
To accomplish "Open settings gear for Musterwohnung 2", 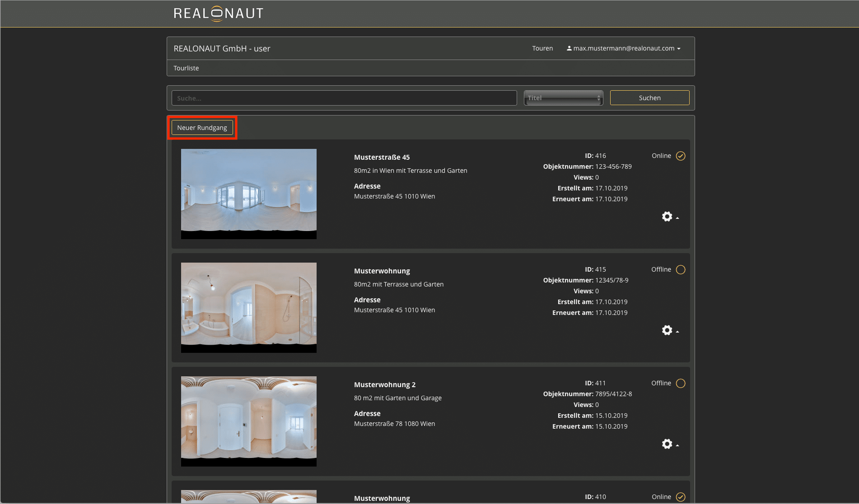I will click(667, 444).
